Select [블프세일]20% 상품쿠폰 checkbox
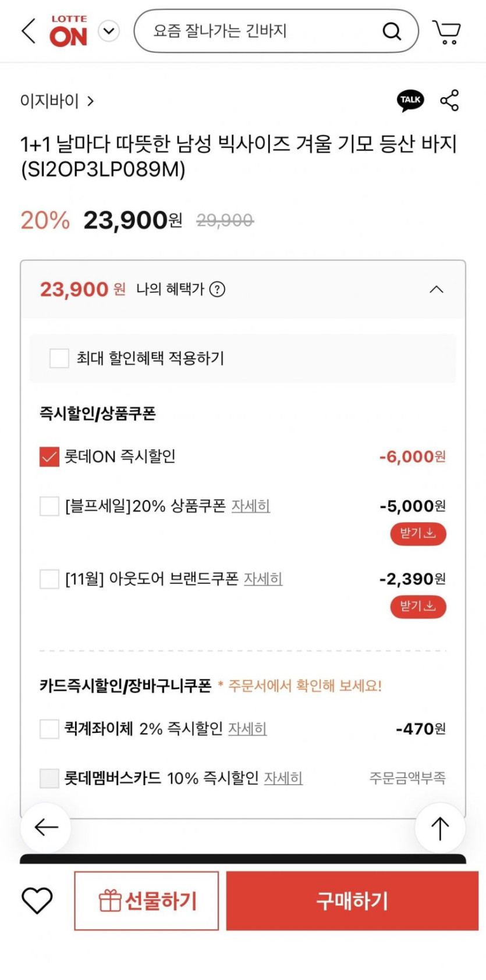The image size is (486, 980). pos(49,506)
